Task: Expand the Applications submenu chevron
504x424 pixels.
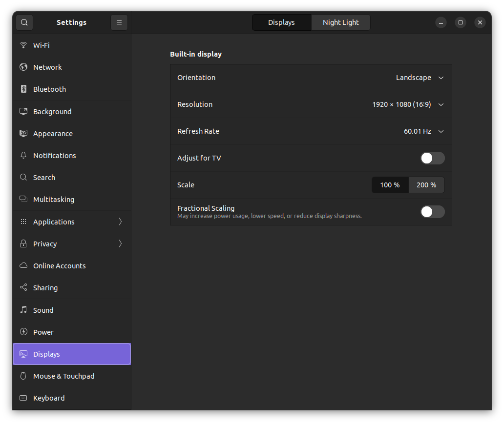Action: (x=120, y=222)
